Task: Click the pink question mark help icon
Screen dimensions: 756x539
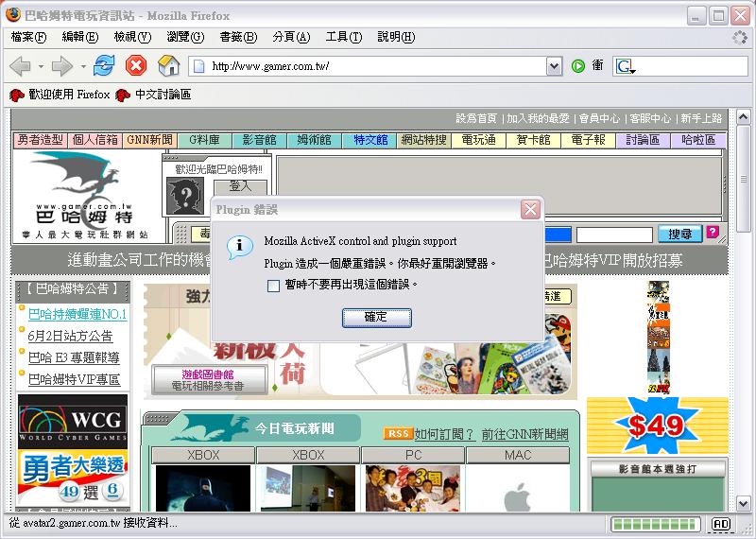Action: coord(713,232)
